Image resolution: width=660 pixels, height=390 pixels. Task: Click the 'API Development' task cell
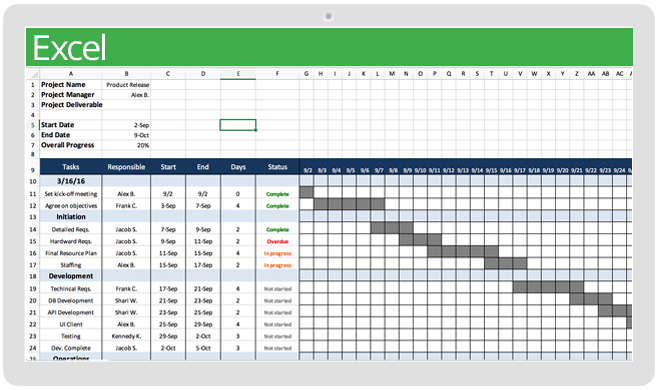(x=71, y=313)
